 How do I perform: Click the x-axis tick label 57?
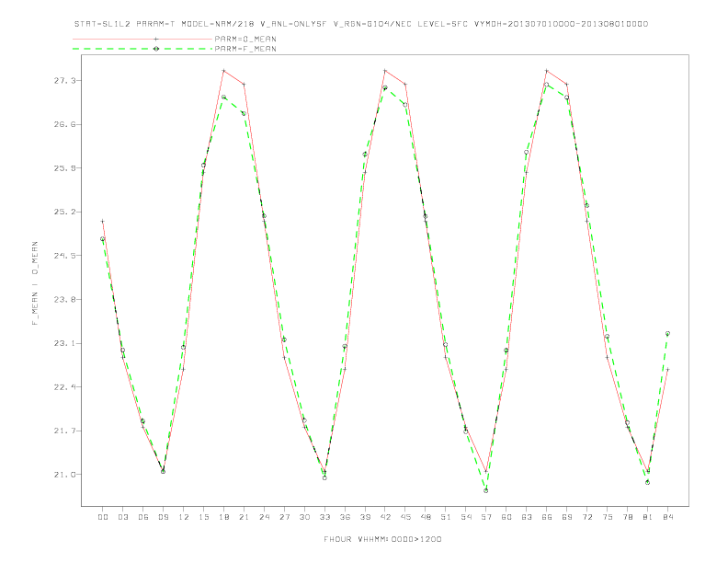(x=486, y=517)
